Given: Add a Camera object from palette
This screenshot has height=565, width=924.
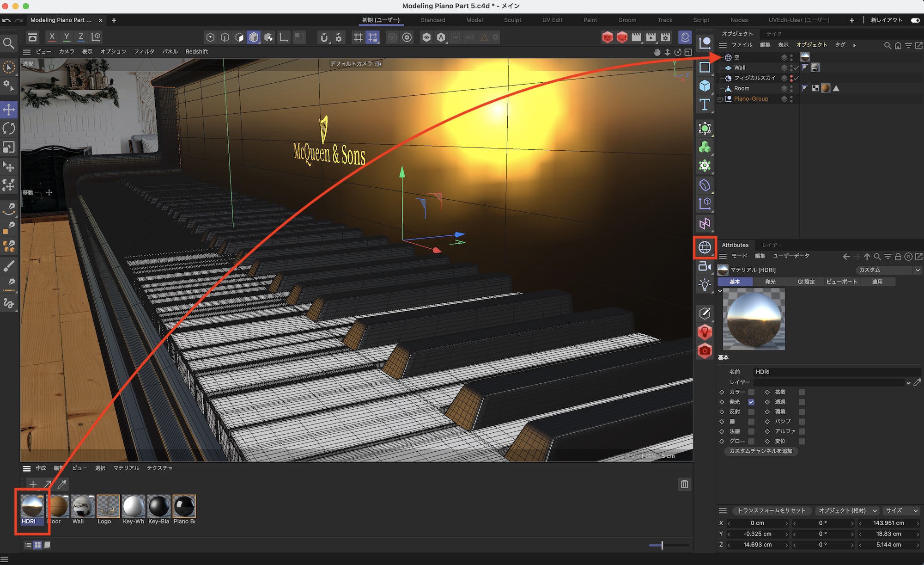Looking at the screenshot, I should point(705,266).
